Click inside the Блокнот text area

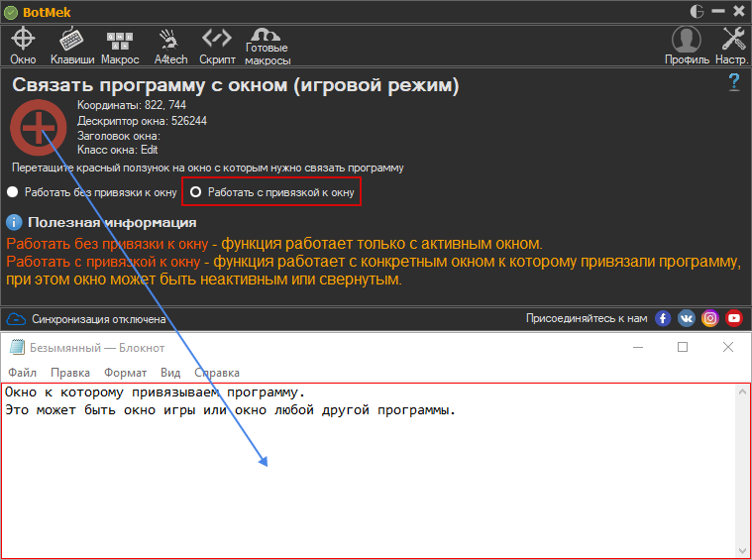coord(369,471)
